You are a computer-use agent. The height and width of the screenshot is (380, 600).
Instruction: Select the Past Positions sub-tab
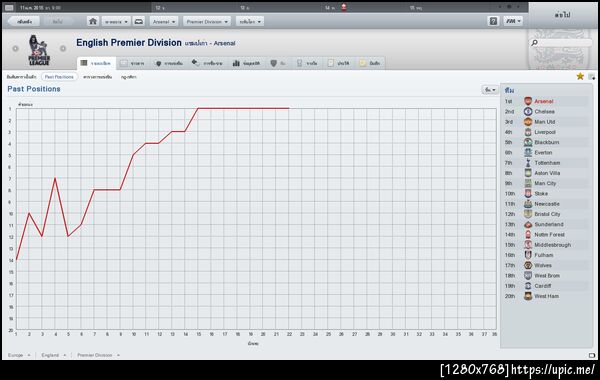pos(59,77)
